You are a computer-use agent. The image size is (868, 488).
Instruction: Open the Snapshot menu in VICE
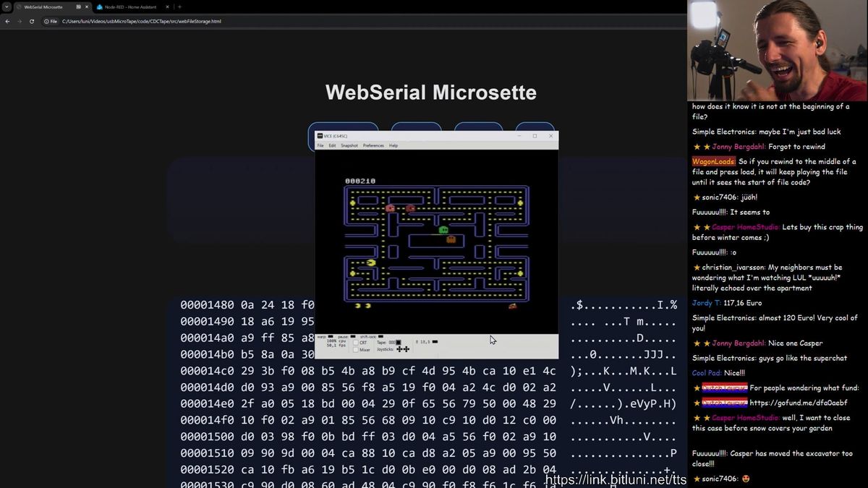[x=349, y=145]
